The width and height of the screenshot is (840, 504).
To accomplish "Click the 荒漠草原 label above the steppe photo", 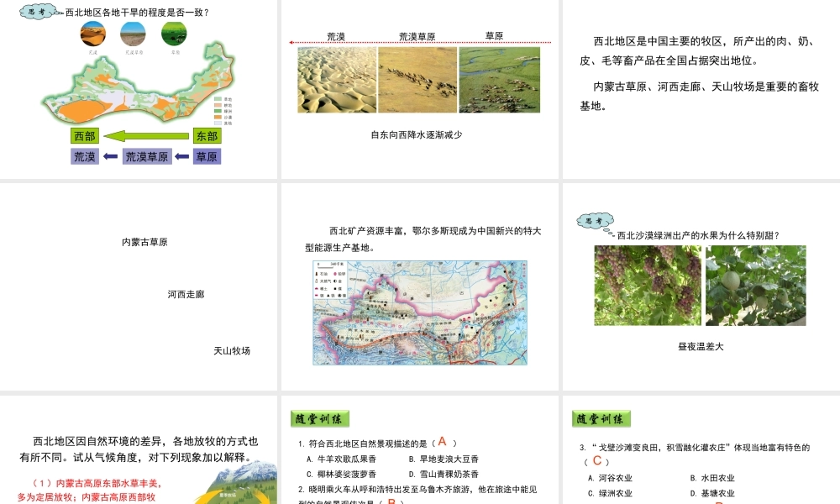I will (x=417, y=36).
